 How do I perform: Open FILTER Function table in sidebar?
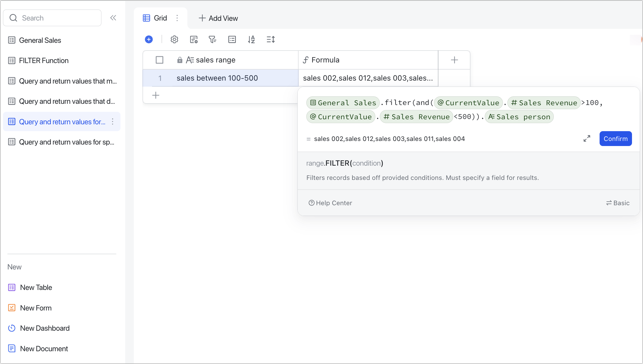pos(44,61)
